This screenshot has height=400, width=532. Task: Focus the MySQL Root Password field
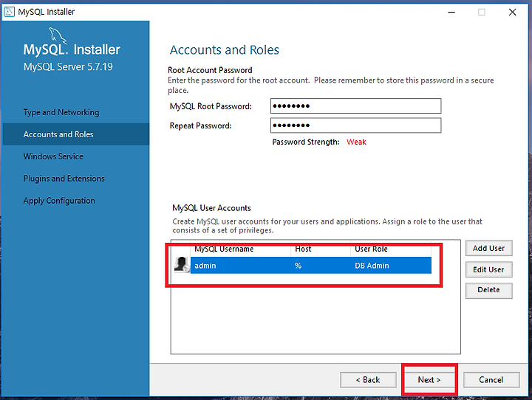(x=355, y=106)
